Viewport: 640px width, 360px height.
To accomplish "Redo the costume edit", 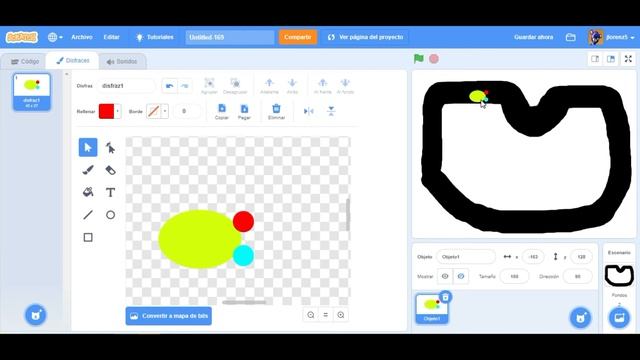I will coord(184,86).
